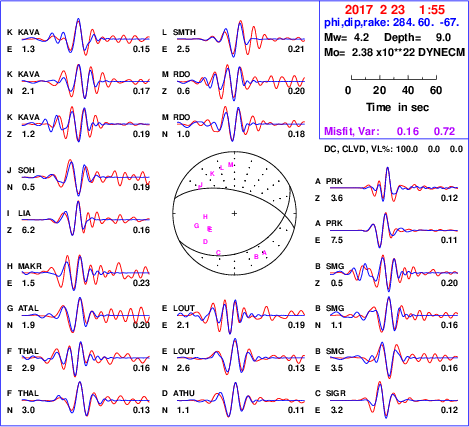The image size is (469, 427).
Task: Click station marker C on focal sphere
Action: 218,253
